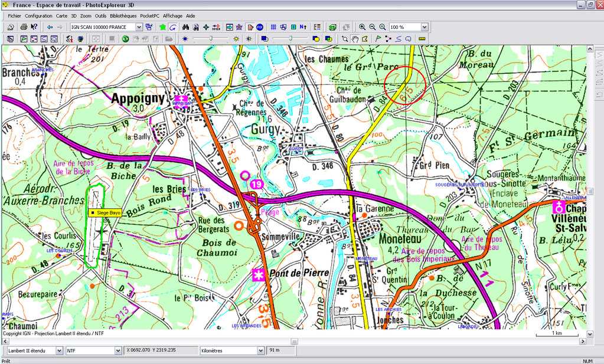Expand the 100 % zoom dropdown

coord(425,27)
